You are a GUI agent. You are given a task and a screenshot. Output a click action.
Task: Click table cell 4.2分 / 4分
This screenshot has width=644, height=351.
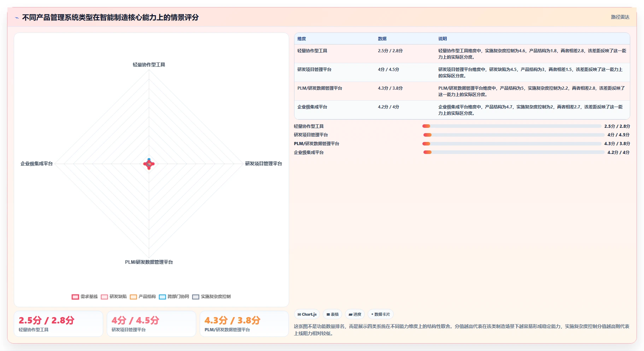[388, 107]
